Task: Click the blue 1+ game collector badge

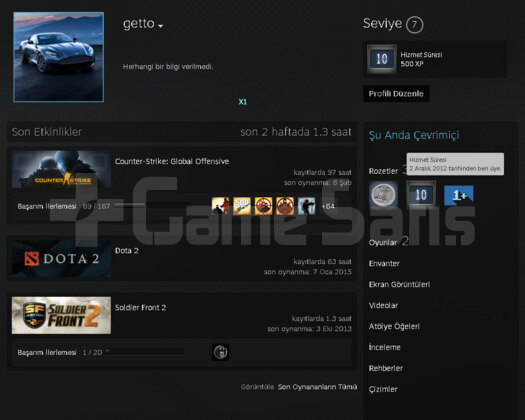Action: (459, 195)
